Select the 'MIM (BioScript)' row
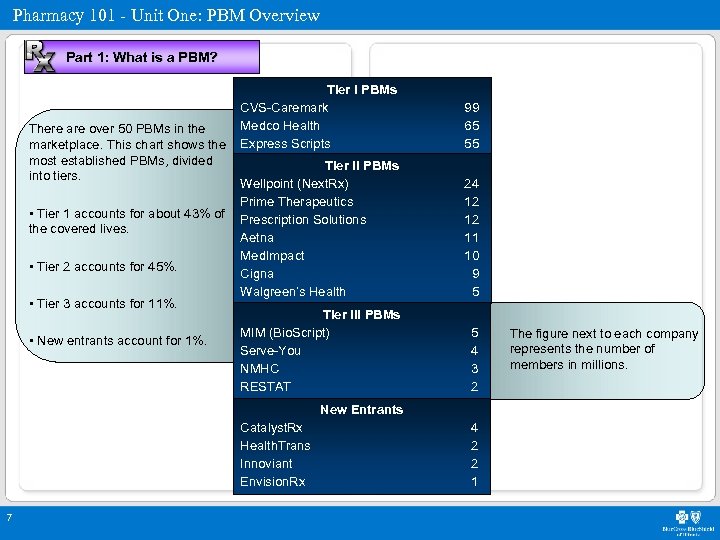720x540 pixels. click(362, 332)
